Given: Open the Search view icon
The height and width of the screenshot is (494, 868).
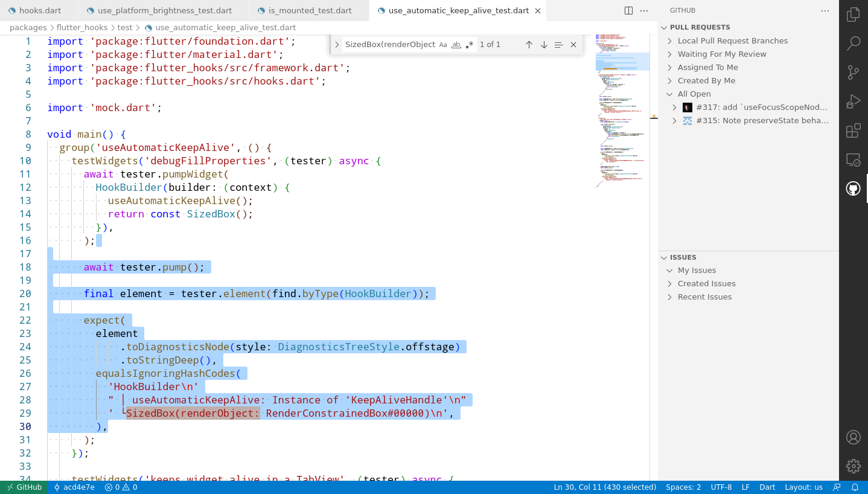Looking at the screenshot, I should 853,43.
